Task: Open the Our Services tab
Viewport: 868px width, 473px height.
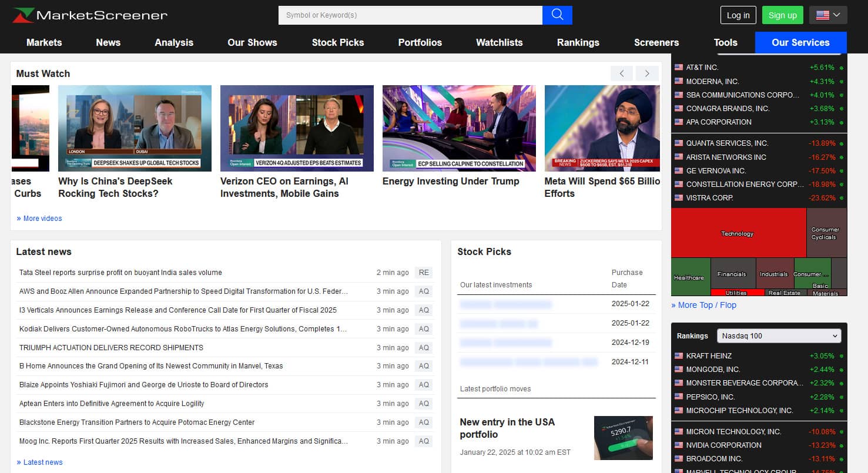Action: click(x=800, y=42)
